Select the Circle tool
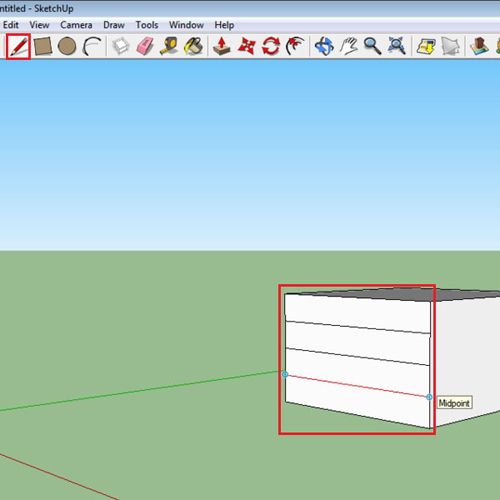 pos(67,46)
